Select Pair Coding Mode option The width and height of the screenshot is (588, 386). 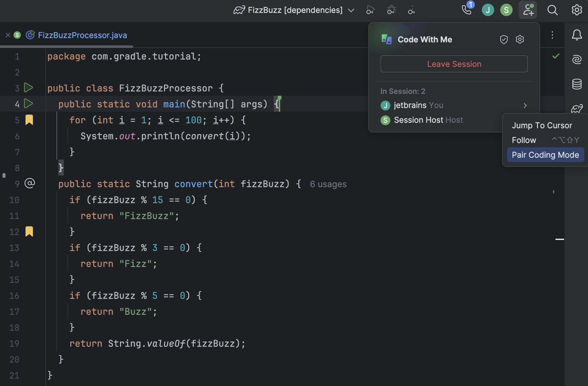click(545, 155)
